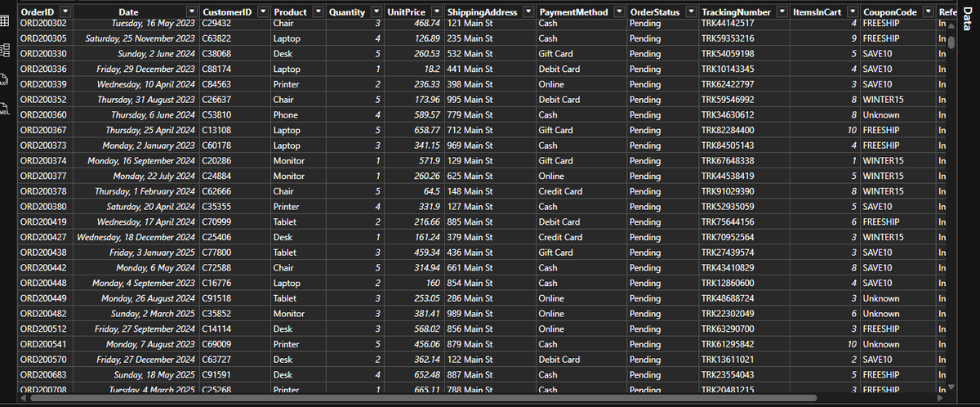This screenshot has height=407, width=980.
Task: Select unit price cell 18.2
Action: point(413,69)
